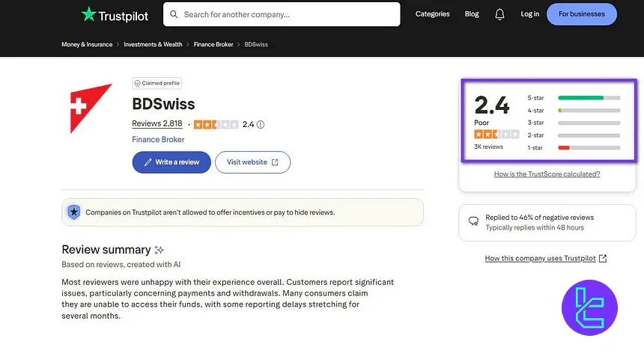Image resolution: width=644 pixels, height=362 pixels.
Task: Focus the company search field
Action: 282,14
